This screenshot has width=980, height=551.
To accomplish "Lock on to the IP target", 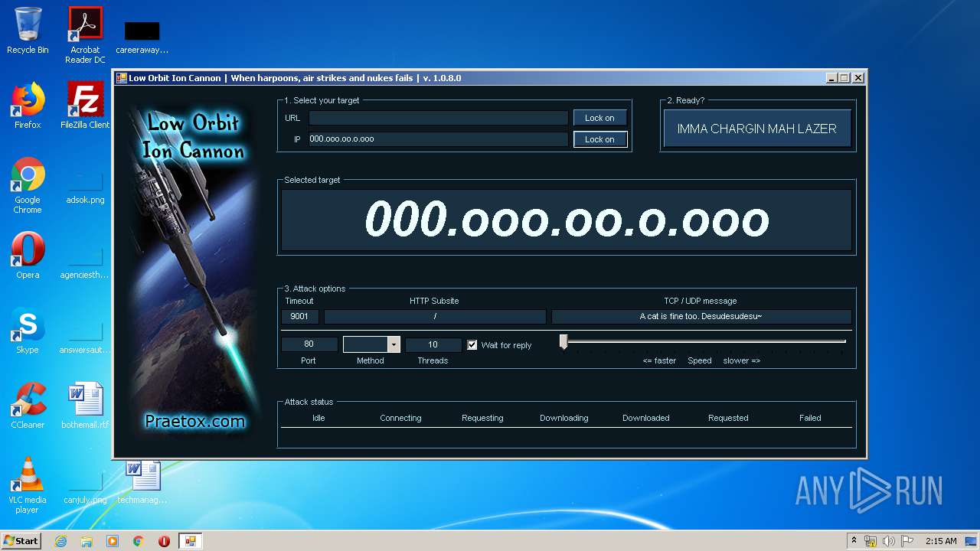I will pyautogui.click(x=600, y=139).
